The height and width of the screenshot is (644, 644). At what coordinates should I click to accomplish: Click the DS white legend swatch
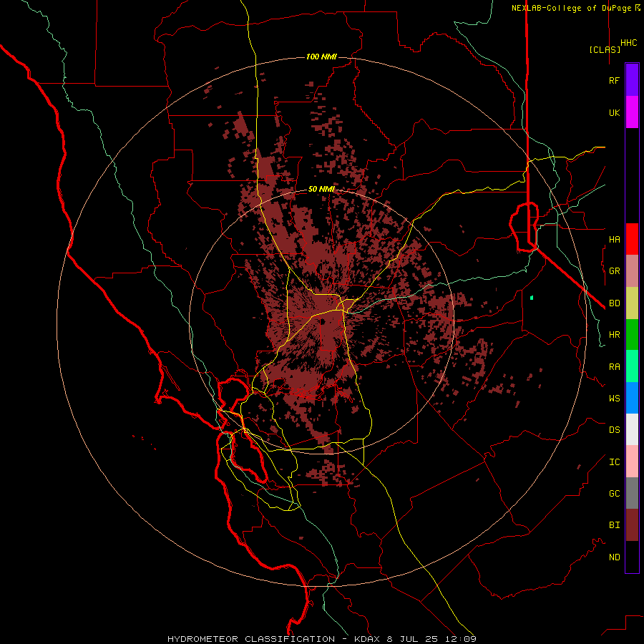[x=632, y=429]
